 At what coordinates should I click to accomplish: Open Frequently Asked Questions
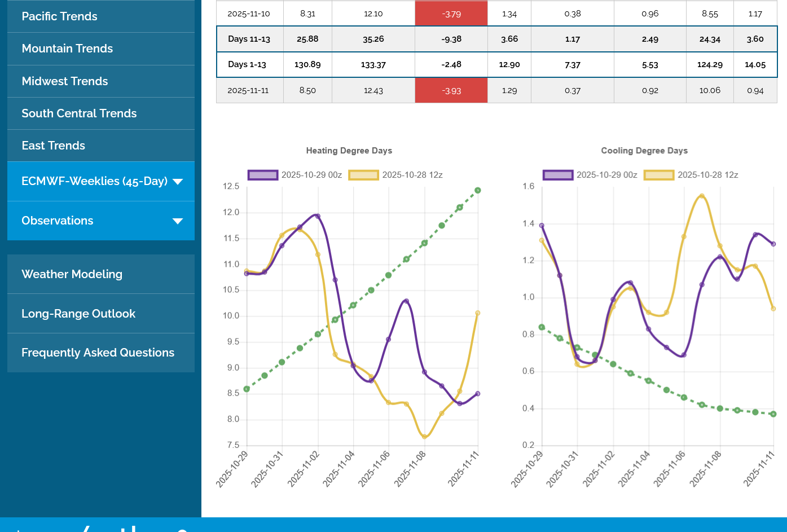(x=98, y=353)
